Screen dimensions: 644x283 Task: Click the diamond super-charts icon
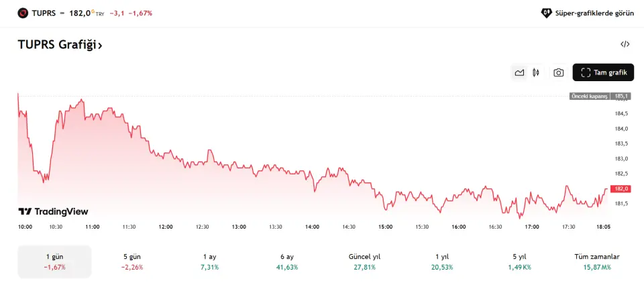tap(546, 13)
